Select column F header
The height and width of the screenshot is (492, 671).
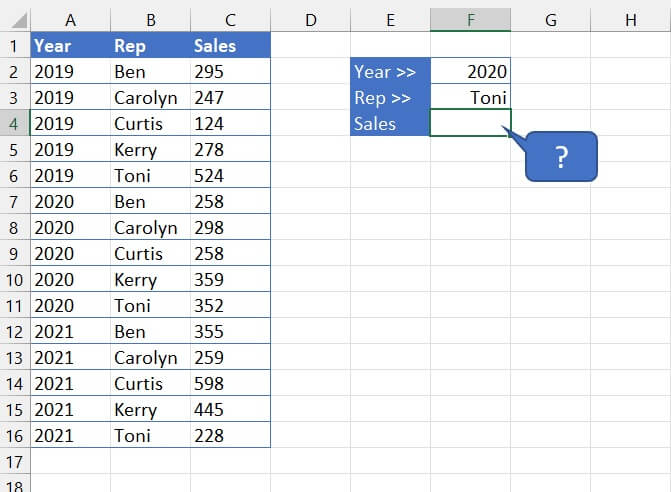point(470,20)
